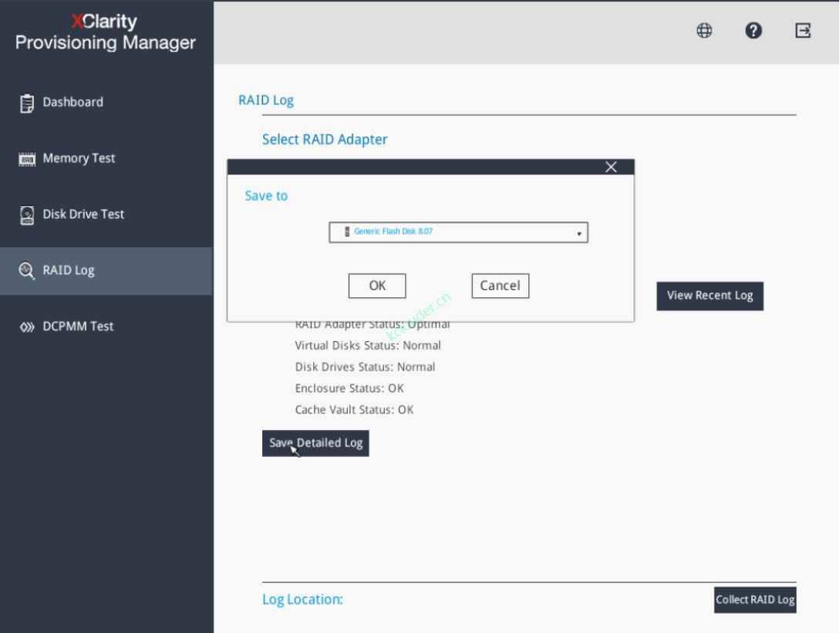Click the flash disk icon in dropdown
Viewport: 840px width, 633px height.
347,232
